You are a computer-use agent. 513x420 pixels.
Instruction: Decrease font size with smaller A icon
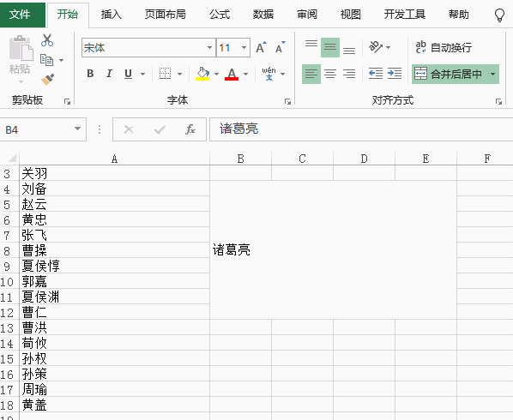pos(280,48)
